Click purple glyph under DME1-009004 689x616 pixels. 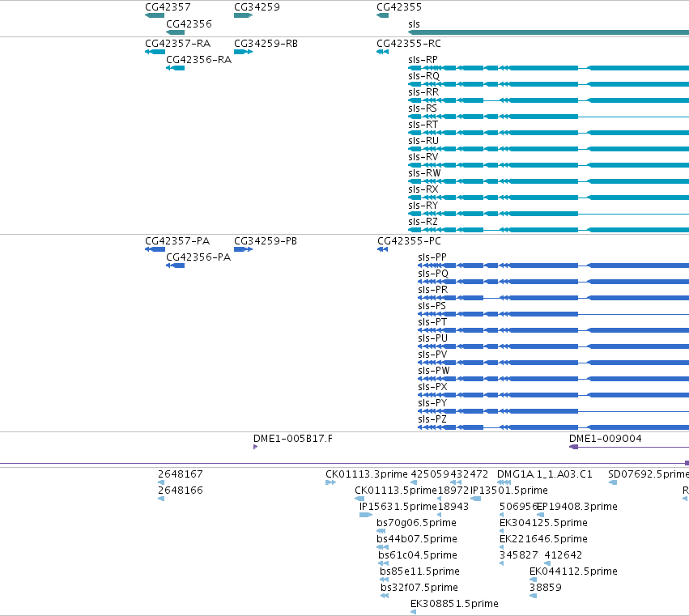click(573, 447)
